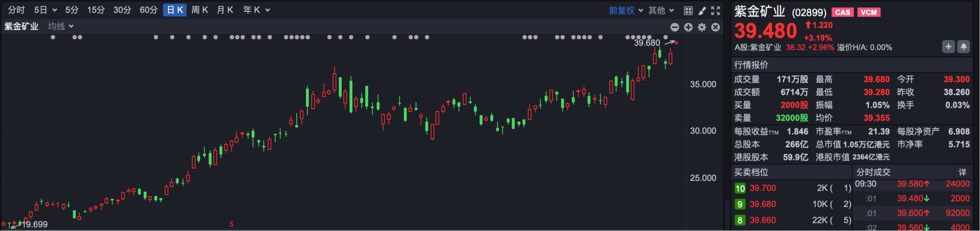
Task: Zoom in the chart with plus icon
Action: coord(688,27)
